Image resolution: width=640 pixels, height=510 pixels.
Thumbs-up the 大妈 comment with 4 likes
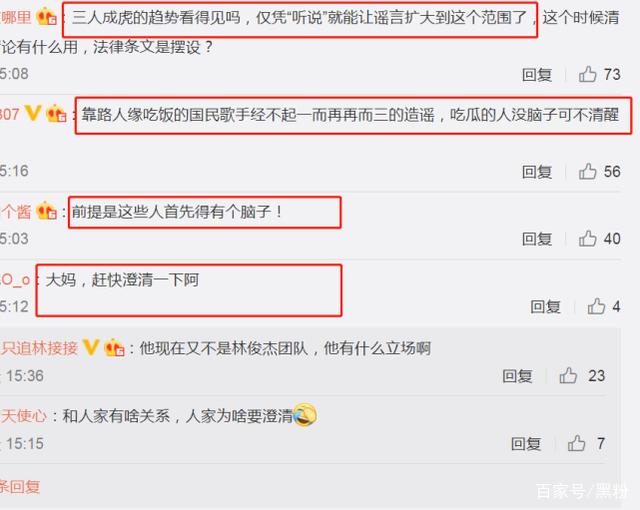[596, 306]
